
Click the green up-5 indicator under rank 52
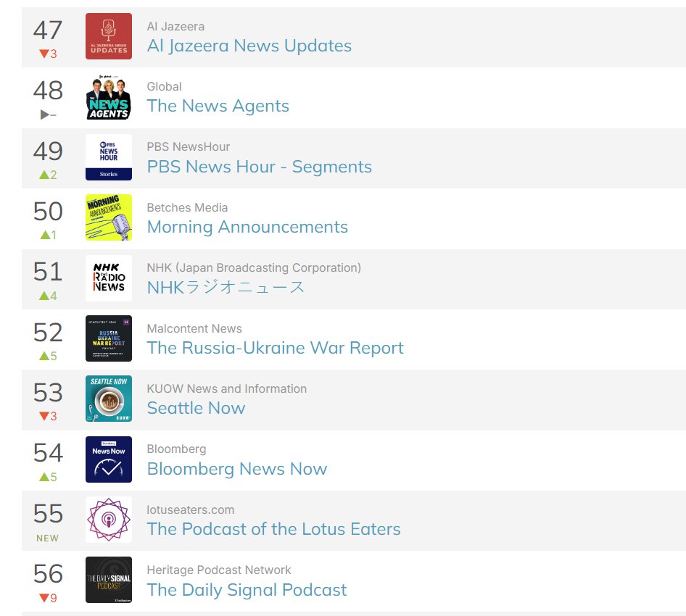(48, 357)
